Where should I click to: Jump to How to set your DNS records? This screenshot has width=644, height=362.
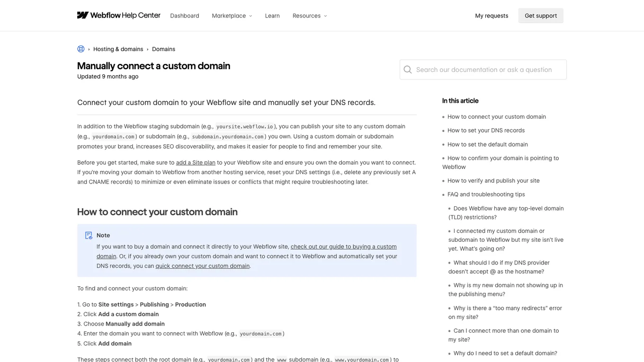486,130
